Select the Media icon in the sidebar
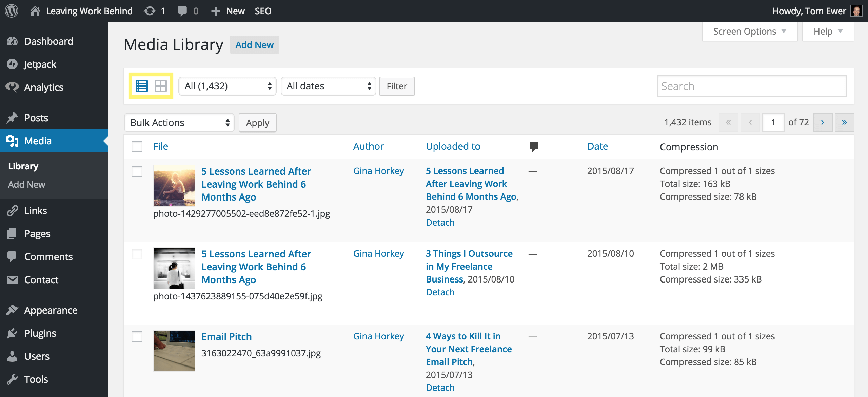868x397 pixels. tap(13, 141)
